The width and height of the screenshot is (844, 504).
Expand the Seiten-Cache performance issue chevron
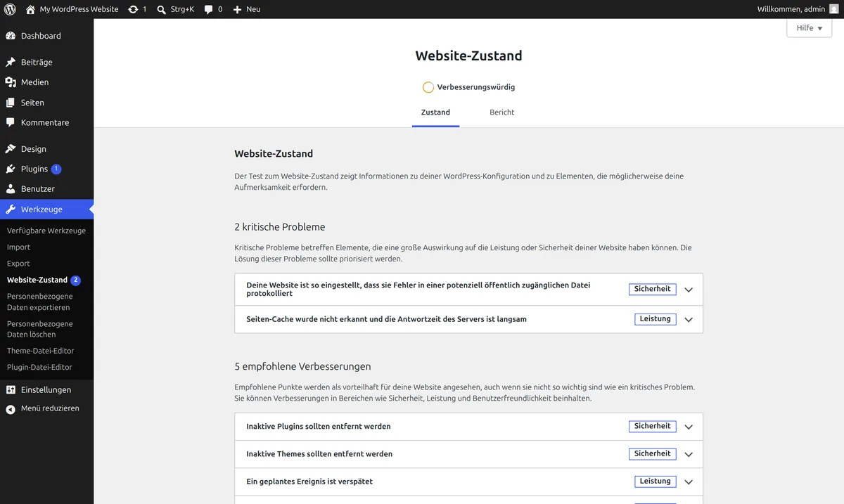click(689, 319)
